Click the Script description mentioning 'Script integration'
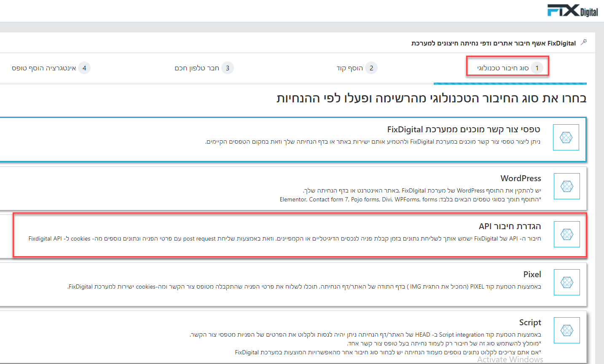Image resolution: width=604 pixels, height=364 pixels. 365,335
